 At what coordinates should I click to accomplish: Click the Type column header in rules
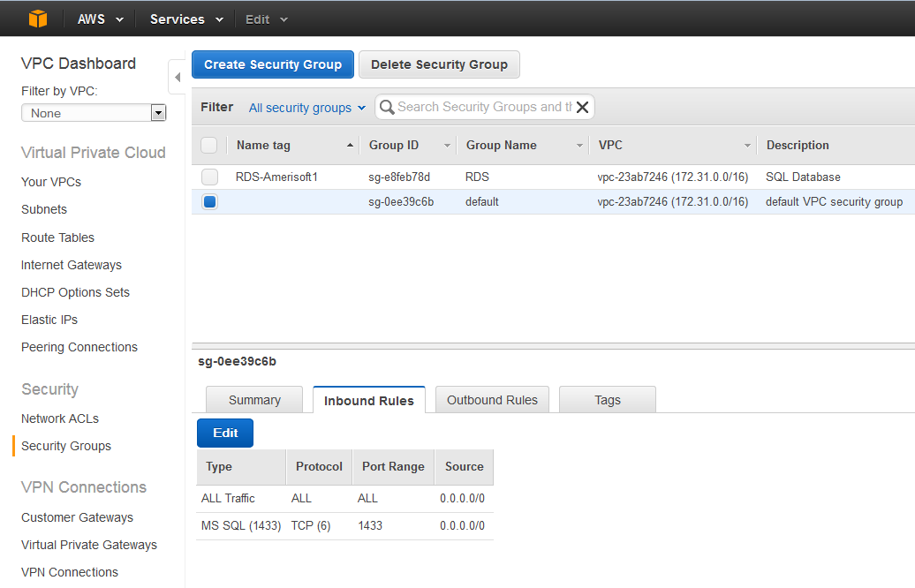241,467
